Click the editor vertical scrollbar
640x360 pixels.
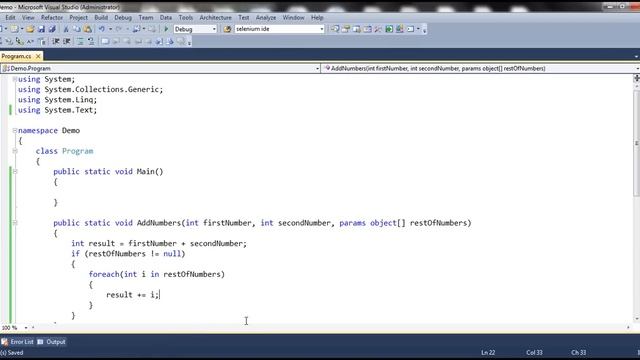636,143
